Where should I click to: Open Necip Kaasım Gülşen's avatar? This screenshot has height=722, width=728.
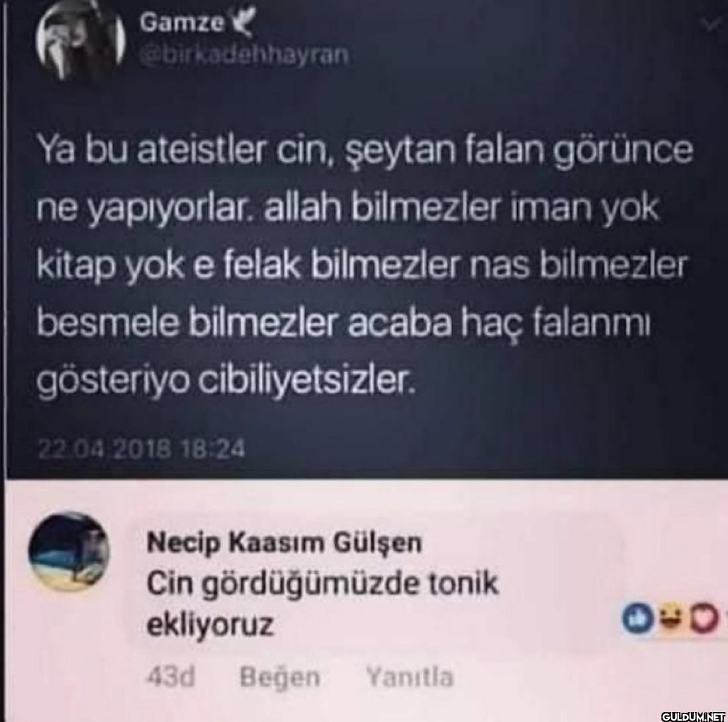pyautogui.click(x=69, y=551)
